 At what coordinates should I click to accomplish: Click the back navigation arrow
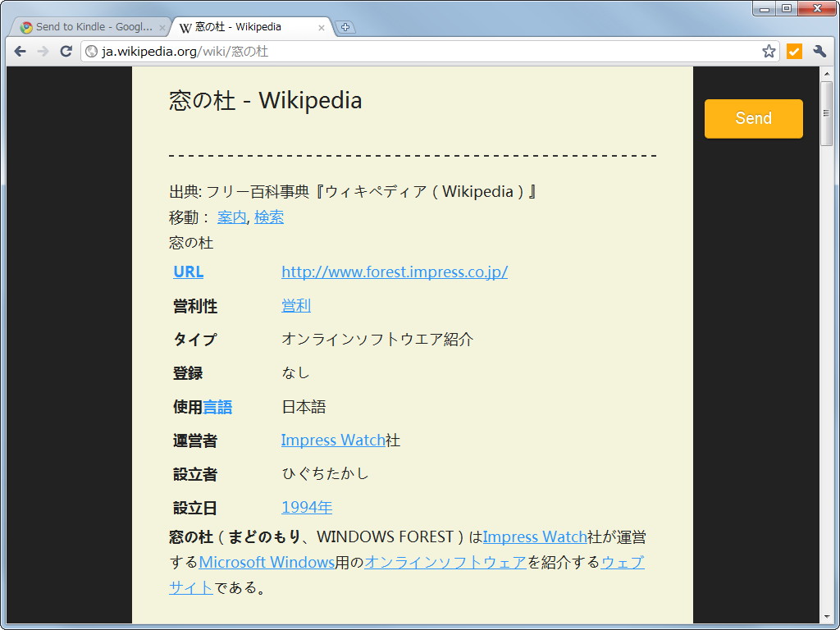(x=20, y=51)
